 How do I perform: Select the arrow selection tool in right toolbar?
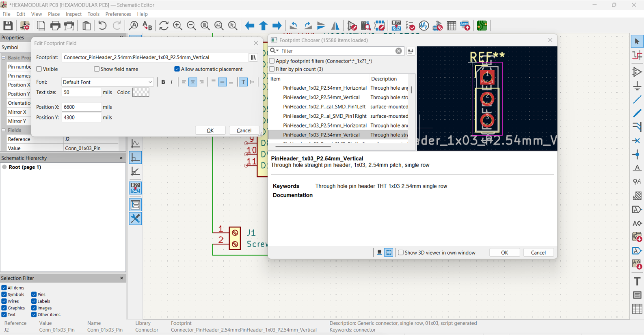point(637,41)
